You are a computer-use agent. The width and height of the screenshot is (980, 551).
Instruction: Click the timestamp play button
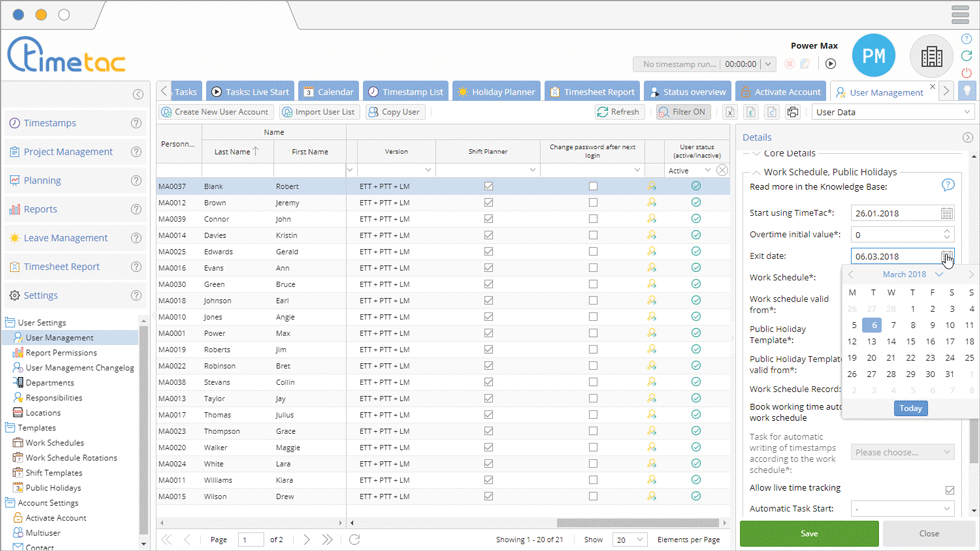pos(830,64)
